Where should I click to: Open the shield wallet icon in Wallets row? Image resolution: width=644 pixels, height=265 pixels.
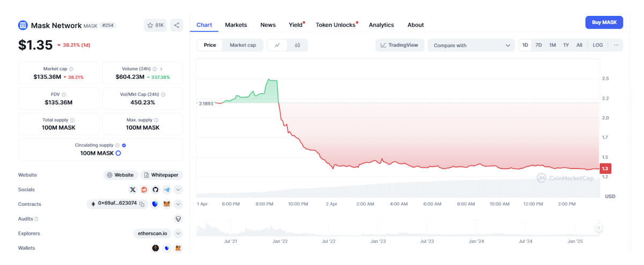(167, 248)
